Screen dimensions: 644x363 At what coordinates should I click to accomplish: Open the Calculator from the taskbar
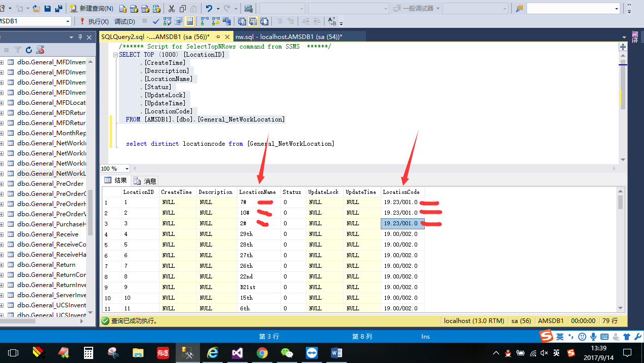tap(89, 353)
